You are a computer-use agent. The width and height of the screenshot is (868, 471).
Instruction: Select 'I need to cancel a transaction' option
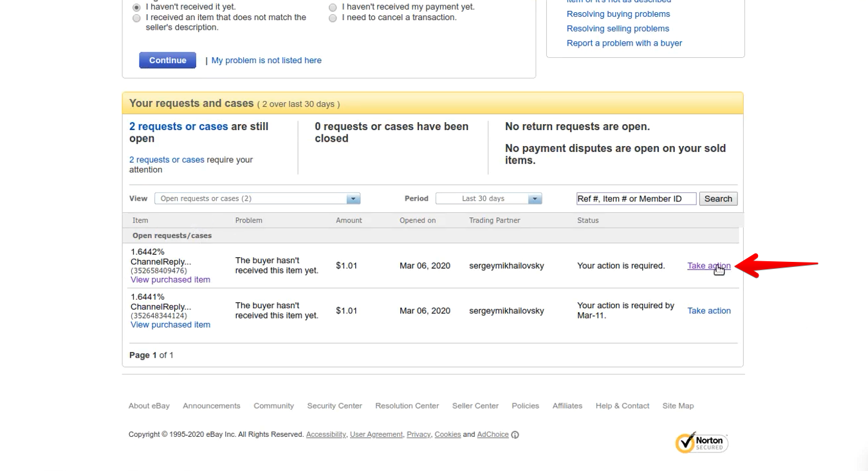[x=333, y=19]
